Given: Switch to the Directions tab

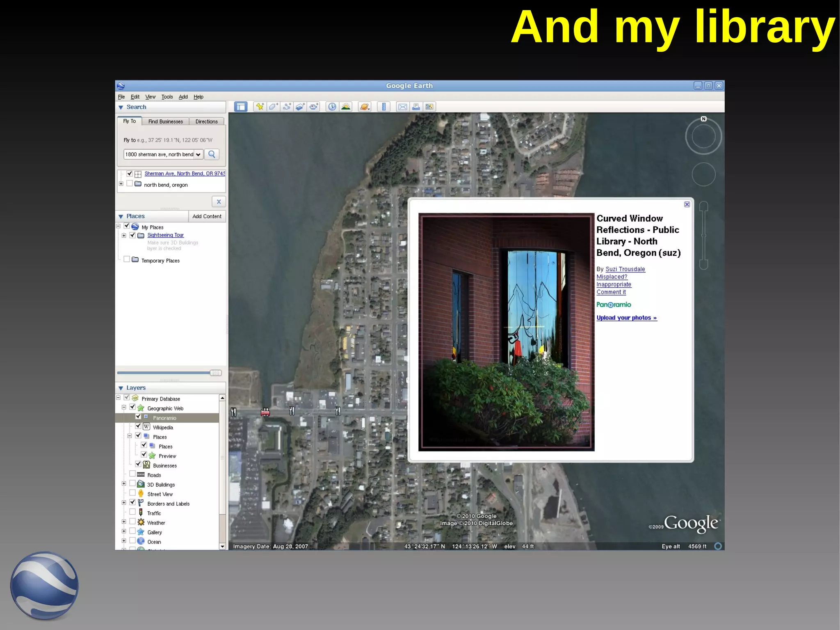Looking at the screenshot, I should (206, 121).
